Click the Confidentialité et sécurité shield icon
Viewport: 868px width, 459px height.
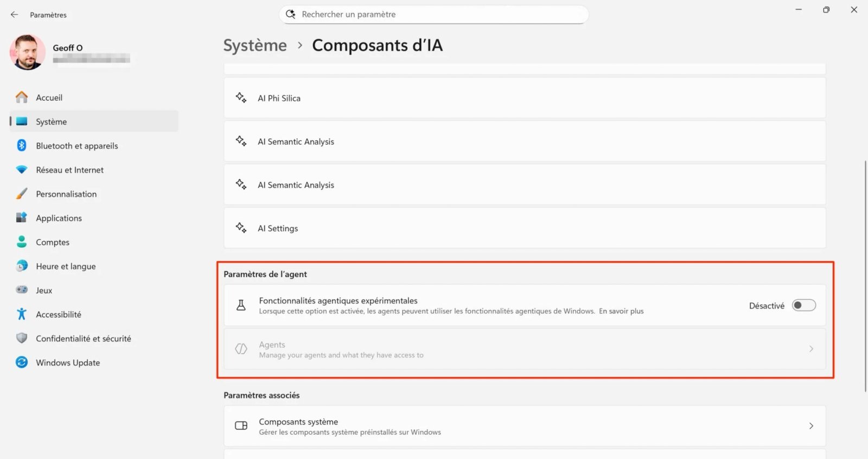(22, 338)
